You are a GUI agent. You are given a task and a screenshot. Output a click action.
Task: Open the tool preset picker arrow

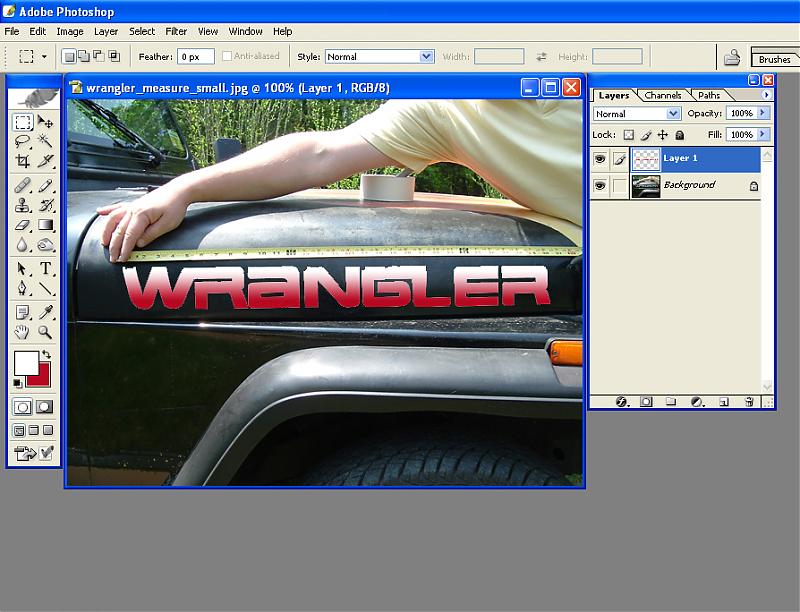[x=44, y=57]
